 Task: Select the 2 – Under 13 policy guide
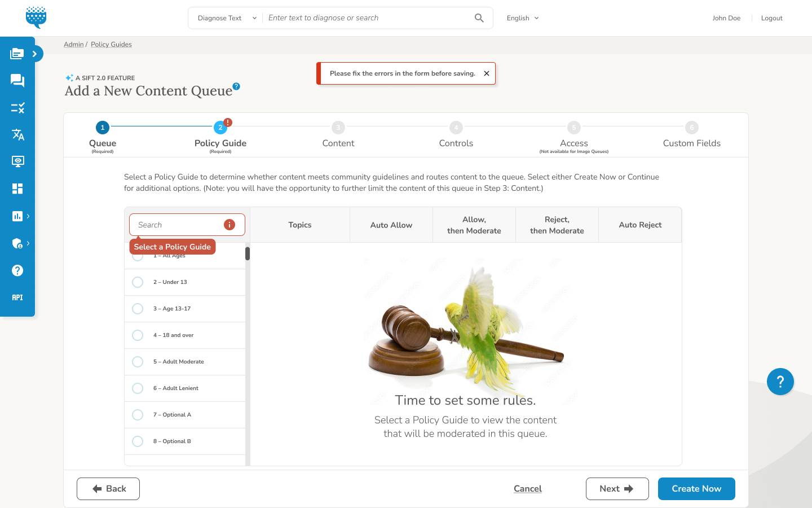(185, 282)
